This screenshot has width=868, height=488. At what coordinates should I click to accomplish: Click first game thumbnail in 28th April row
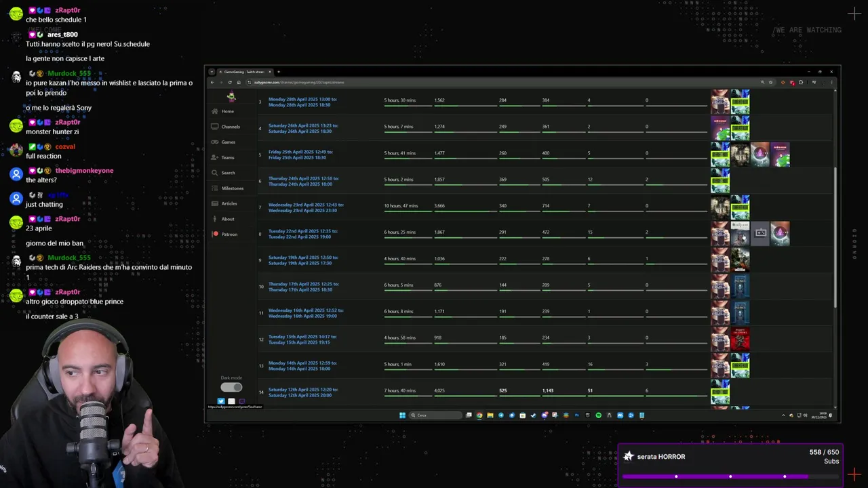[x=719, y=102]
